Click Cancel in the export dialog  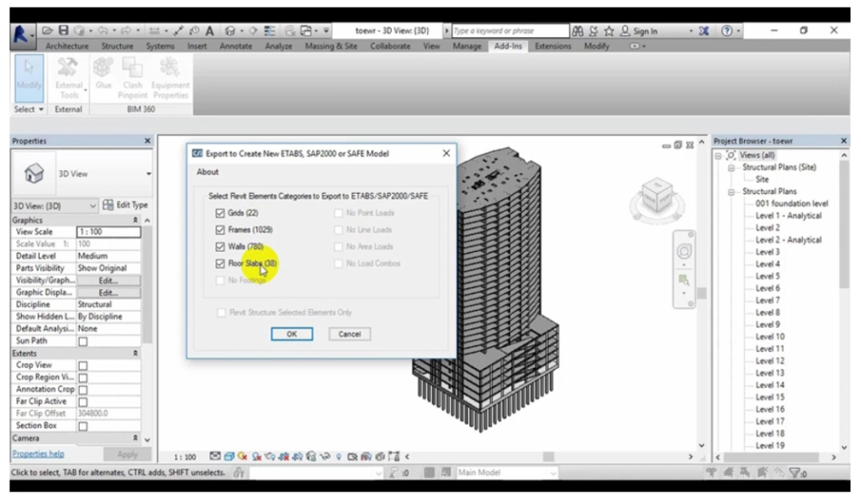coord(350,334)
